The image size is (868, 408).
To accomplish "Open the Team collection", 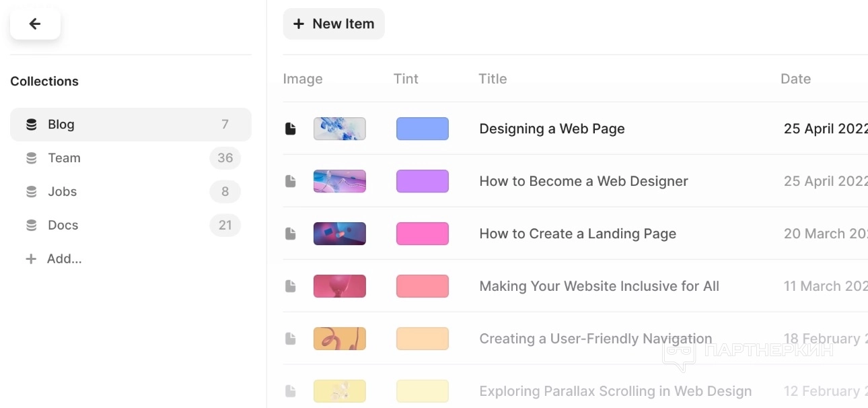I will pyautogui.click(x=65, y=158).
